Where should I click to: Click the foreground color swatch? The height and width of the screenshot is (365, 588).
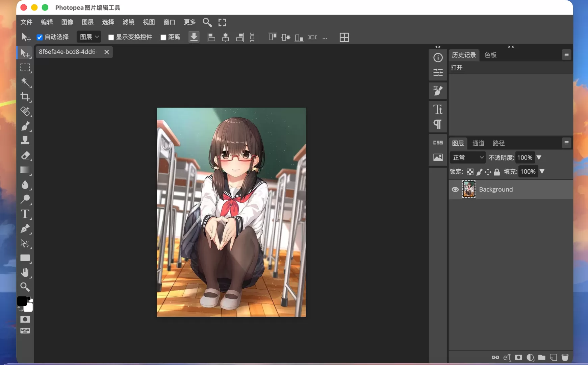(22, 301)
